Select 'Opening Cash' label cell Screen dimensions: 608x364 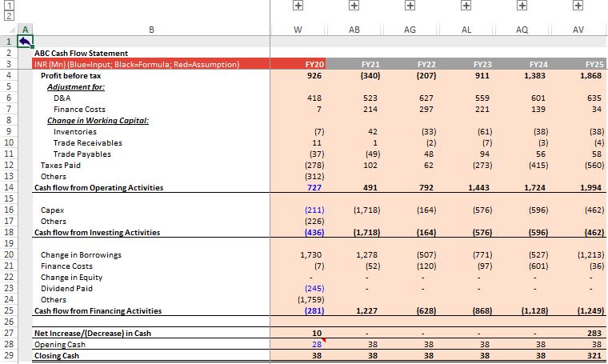click(151, 344)
